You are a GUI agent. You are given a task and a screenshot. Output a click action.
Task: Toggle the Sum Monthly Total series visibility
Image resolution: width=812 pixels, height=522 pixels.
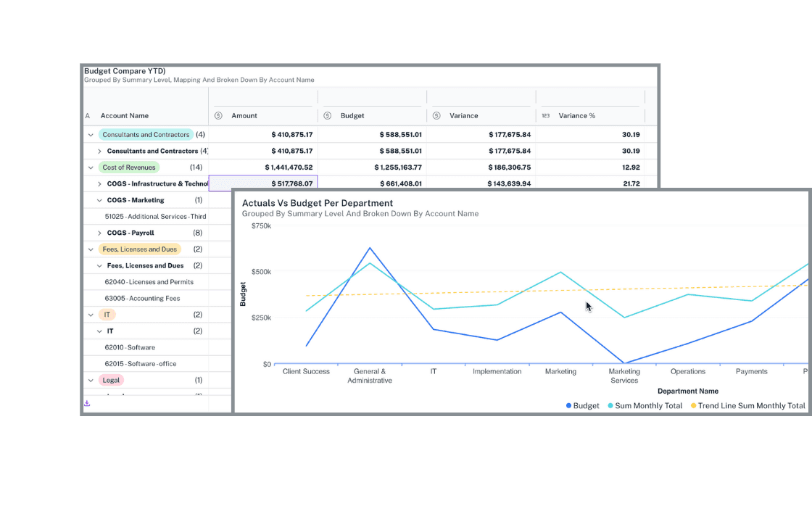(645, 405)
